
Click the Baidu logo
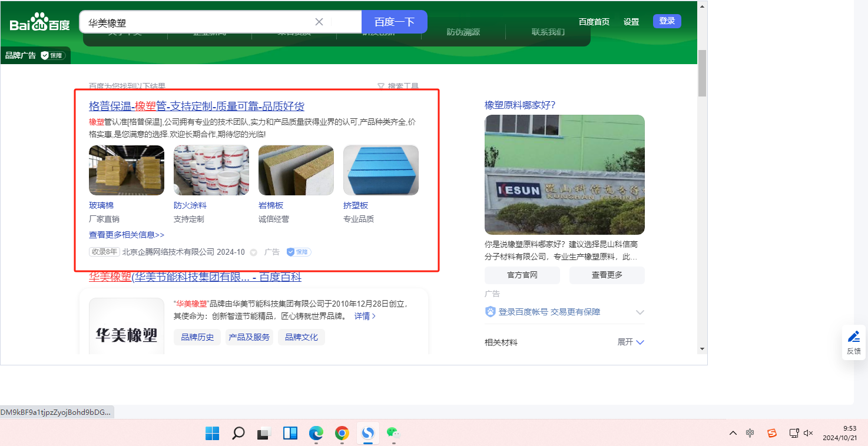pyautogui.click(x=39, y=22)
